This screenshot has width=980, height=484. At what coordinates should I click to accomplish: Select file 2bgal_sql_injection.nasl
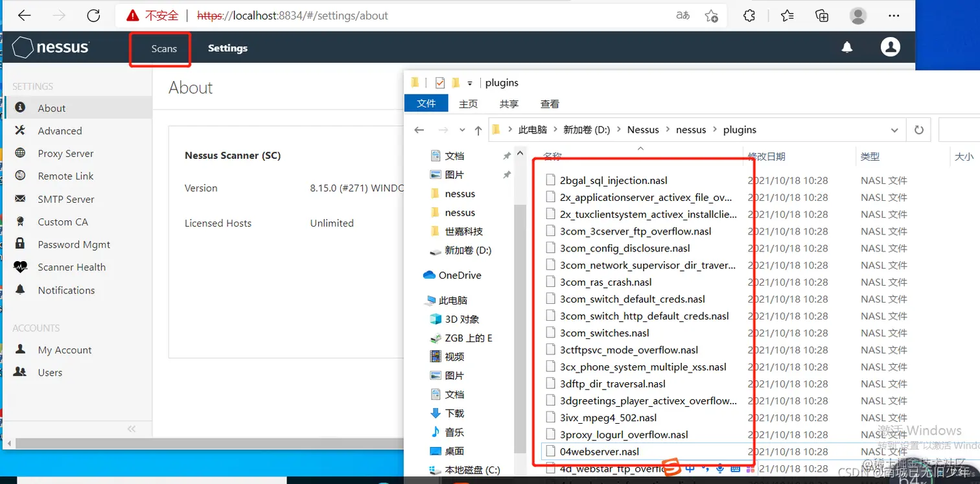coord(613,180)
